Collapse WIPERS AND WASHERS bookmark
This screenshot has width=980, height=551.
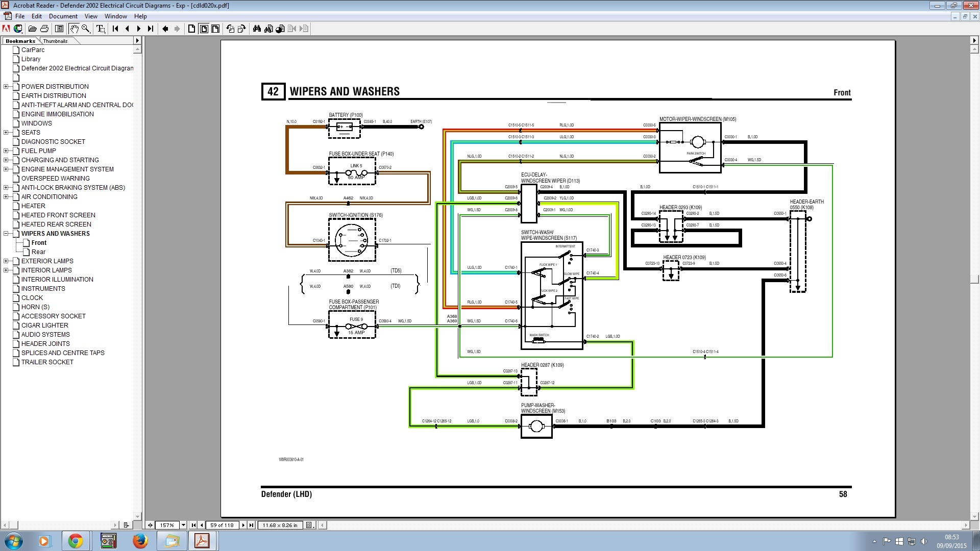click(6, 234)
